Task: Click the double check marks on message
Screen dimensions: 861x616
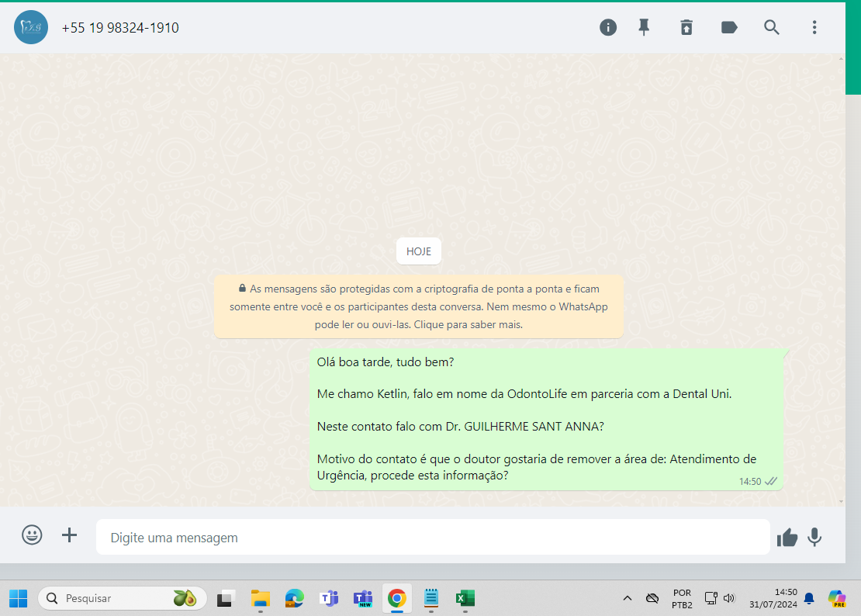Action: [771, 482]
